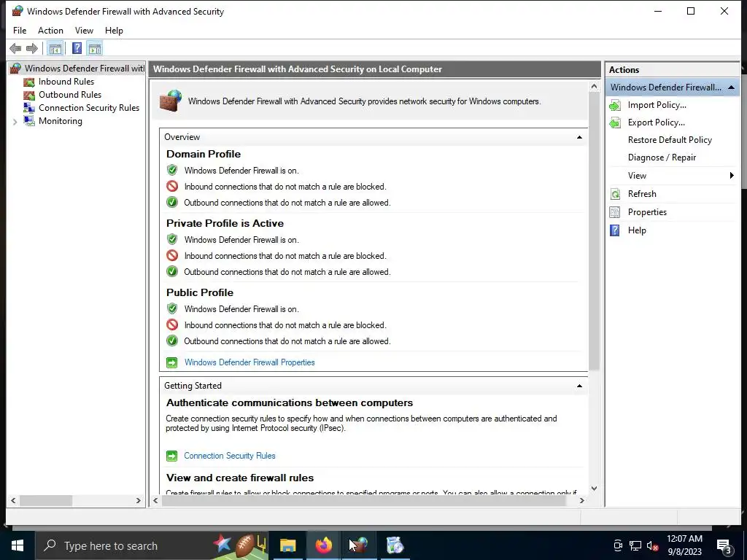This screenshot has height=560, width=747.
Task: Click Diagnose / Repair action
Action: coord(662,157)
